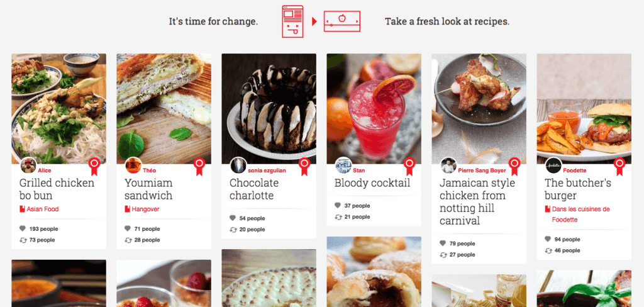Open the butcher's burger photo
Image resolution: width=644 pixels, height=307 pixels.
coord(584,108)
